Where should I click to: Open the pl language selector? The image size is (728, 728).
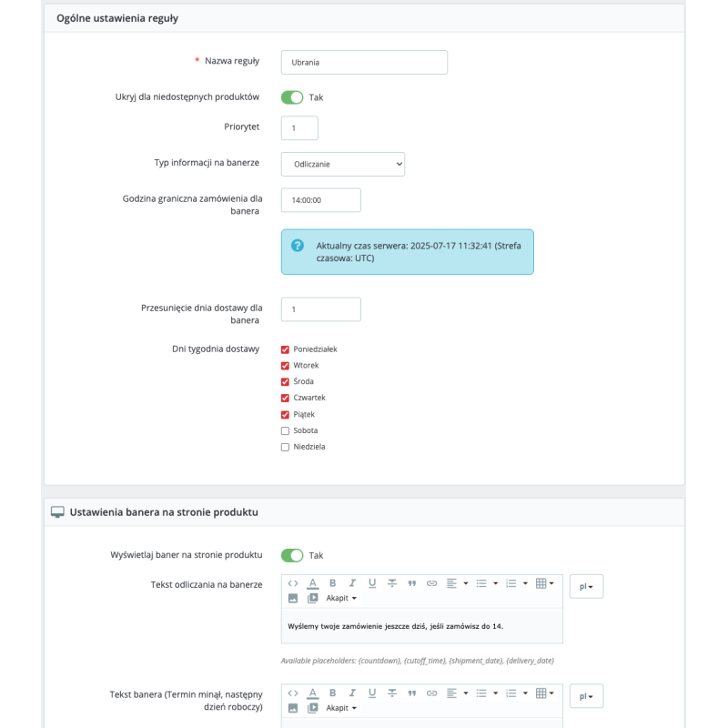[x=586, y=586]
